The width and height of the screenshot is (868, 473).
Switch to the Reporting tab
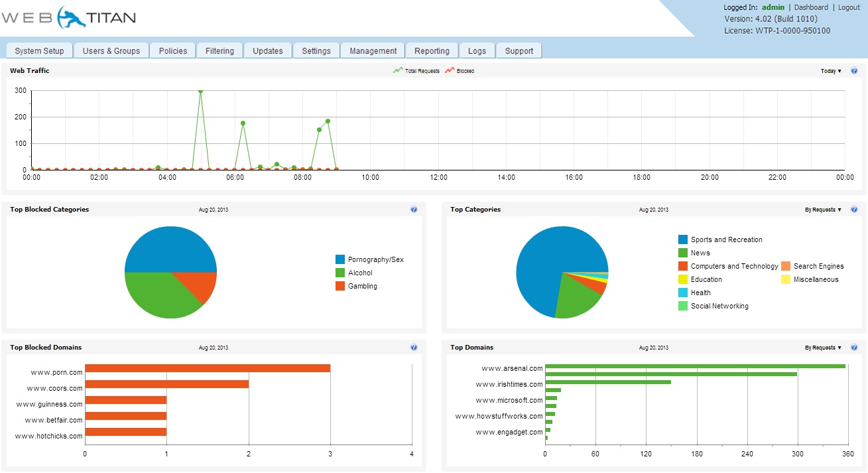pos(432,51)
